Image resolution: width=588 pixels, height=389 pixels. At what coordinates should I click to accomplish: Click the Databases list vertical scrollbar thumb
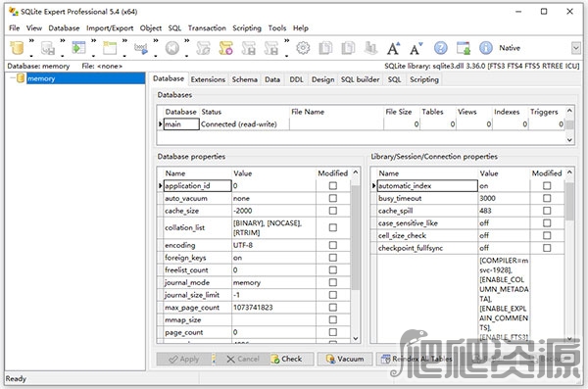[569, 124]
